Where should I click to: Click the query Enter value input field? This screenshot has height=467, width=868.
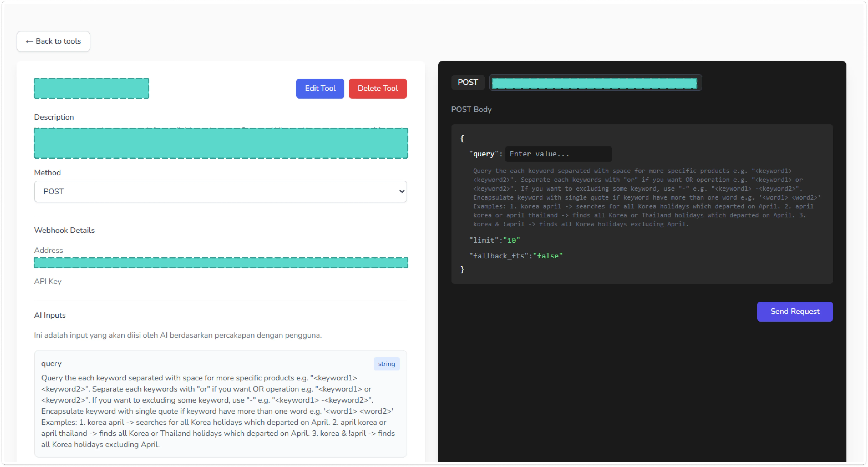click(558, 154)
